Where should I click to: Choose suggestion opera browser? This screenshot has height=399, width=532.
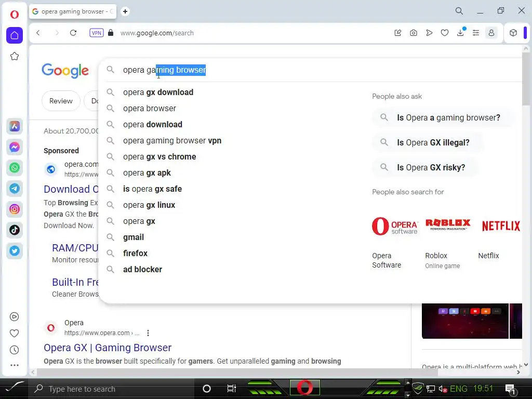pyautogui.click(x=150, y=108)
